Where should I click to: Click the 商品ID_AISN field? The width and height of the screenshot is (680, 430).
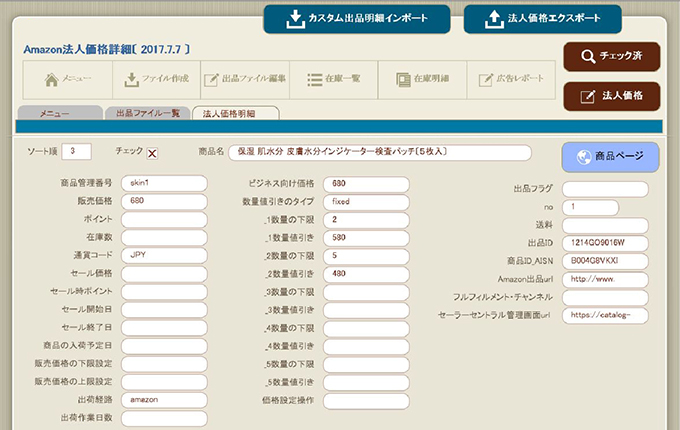pos(605,261)
